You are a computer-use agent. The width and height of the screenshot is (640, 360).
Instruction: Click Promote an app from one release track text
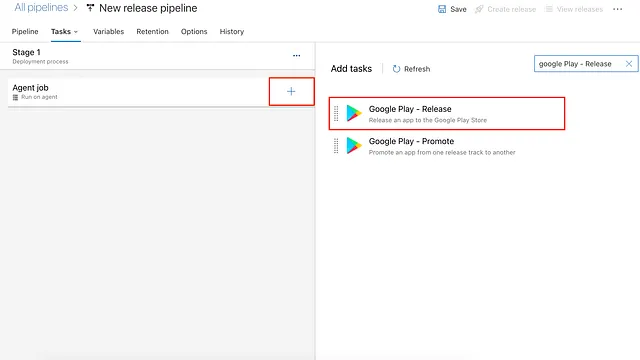(442, 152)
